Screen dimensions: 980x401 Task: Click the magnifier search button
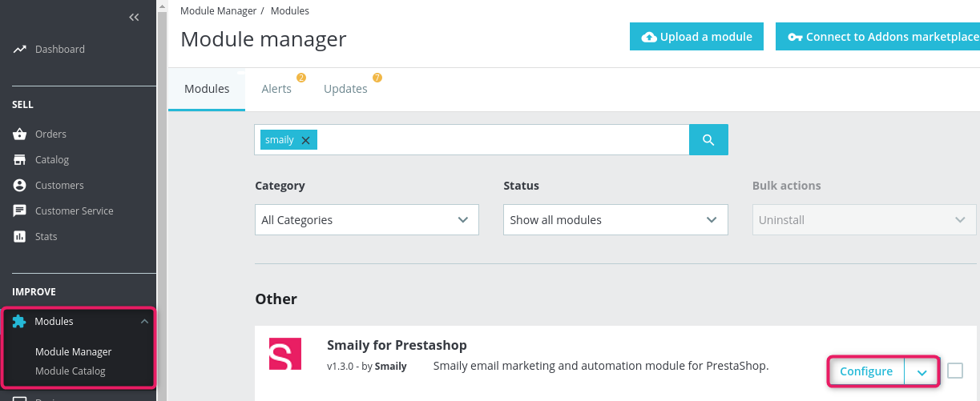tap(708, 140)
